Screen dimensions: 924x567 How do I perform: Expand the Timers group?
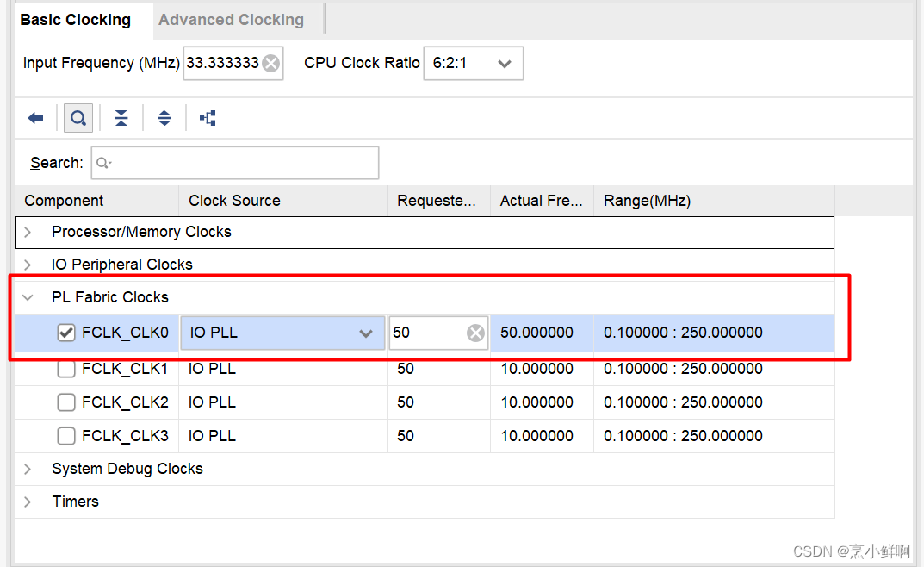(28, 502)
